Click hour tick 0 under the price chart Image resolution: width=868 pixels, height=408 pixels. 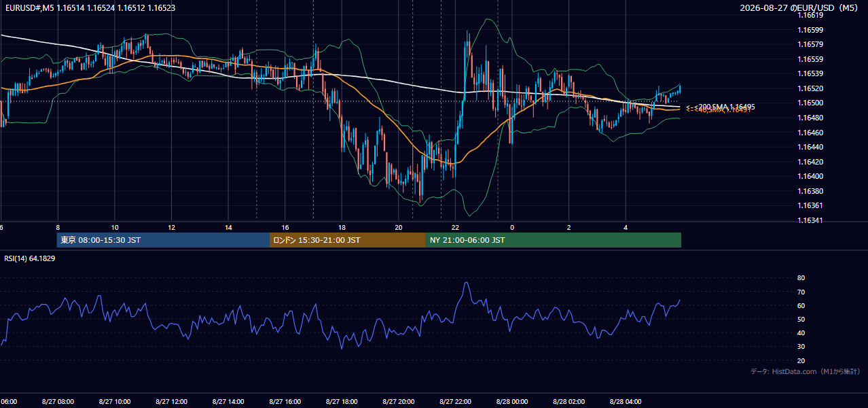(x=512, y=228)
